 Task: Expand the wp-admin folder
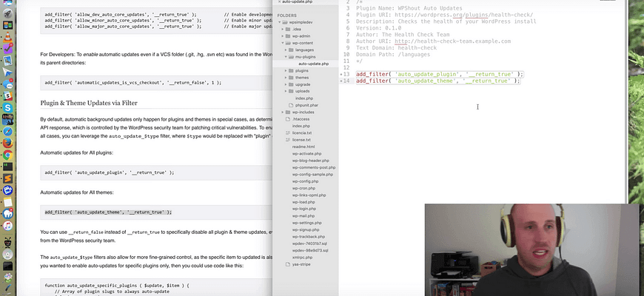(x=283, y=36)
